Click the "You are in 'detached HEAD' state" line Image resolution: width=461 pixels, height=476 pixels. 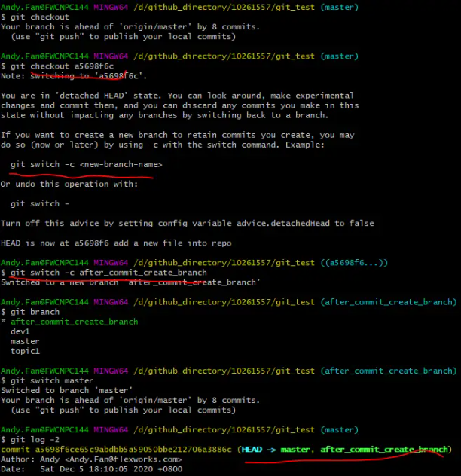[x=177, y=96]
